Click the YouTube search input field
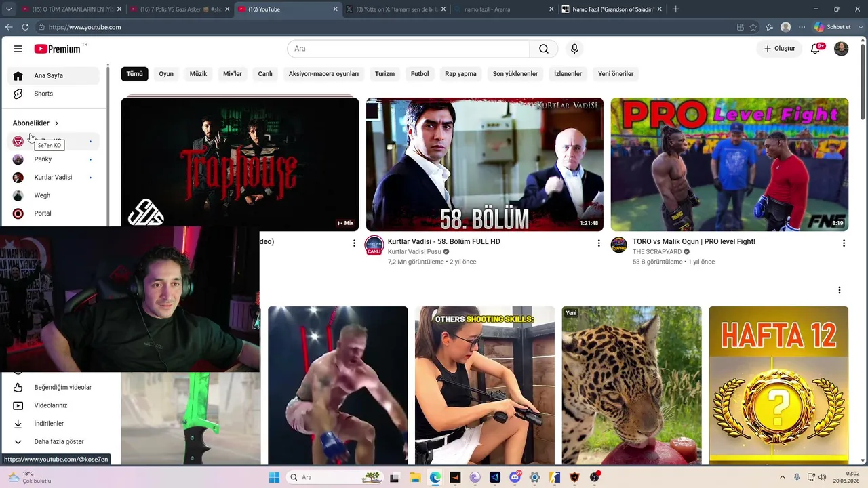Viewport: 868px width, 488px height. coord(408,49)
